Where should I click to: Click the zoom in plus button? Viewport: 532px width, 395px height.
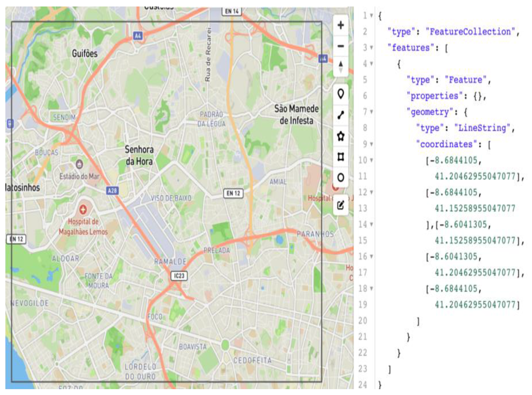point(341,25)
